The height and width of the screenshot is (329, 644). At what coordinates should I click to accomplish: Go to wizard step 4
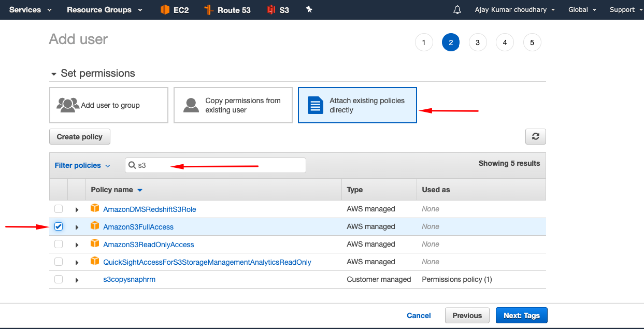[505, 42]
